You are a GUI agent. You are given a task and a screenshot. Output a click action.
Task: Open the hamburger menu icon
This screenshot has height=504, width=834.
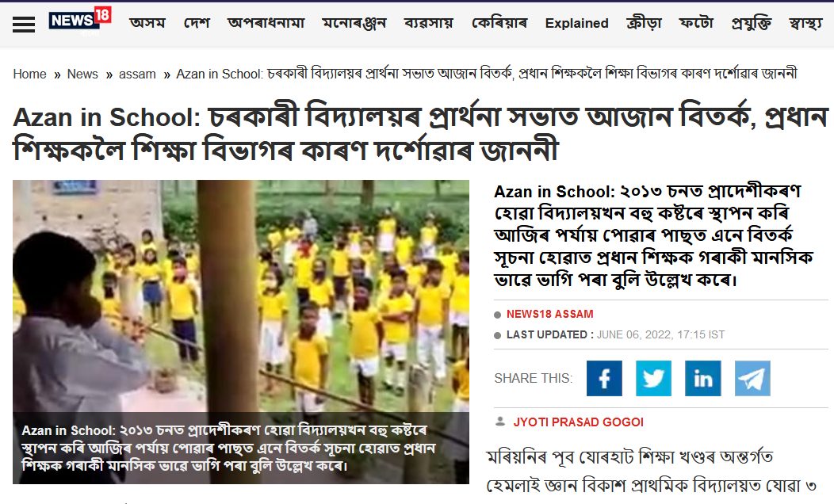point(24,24)
